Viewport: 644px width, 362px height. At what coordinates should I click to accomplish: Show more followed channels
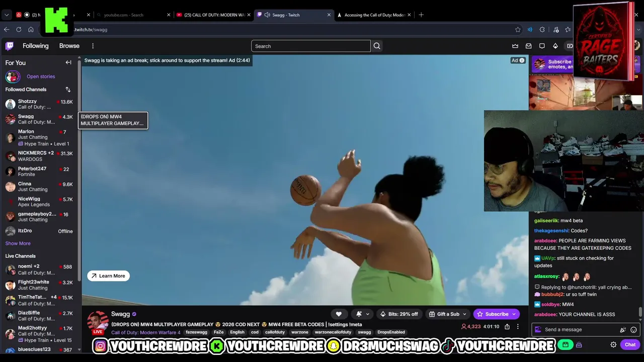click(18, 243)
